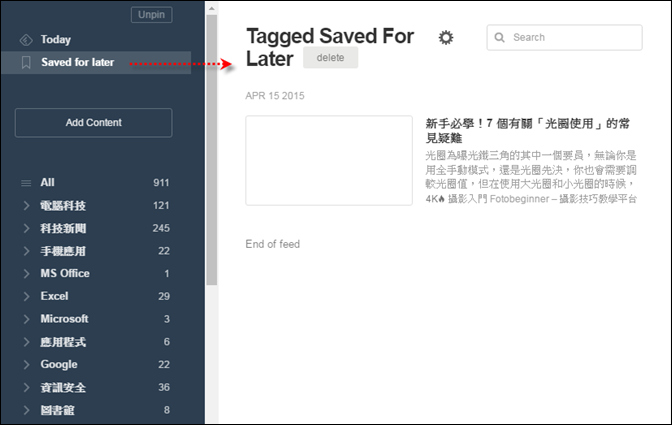Select Saved for later in sidebar
This screenshot has width=672, height=425.
[96, 63]
